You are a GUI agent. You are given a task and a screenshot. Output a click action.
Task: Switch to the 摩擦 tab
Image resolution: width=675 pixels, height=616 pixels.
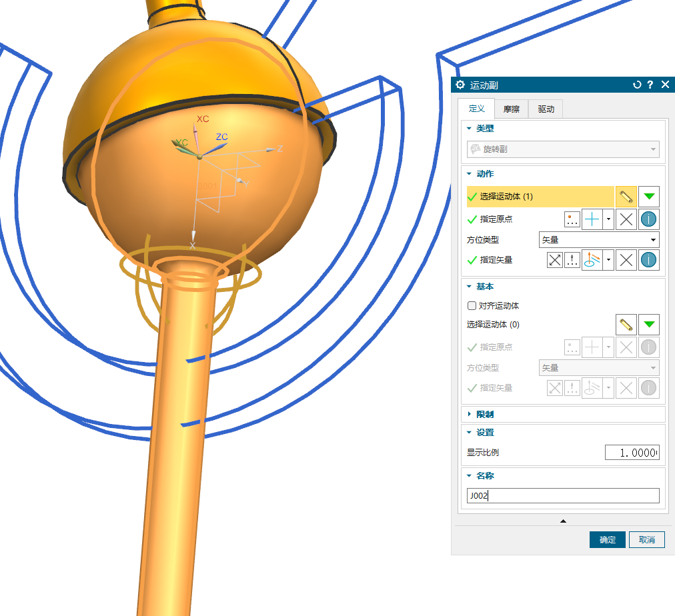tap(511, 109)
